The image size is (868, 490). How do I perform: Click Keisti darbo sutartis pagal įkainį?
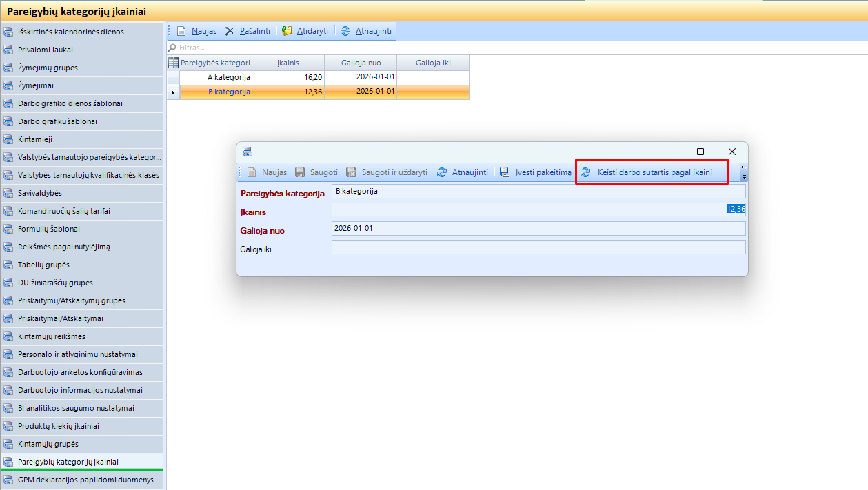[651, 172]
